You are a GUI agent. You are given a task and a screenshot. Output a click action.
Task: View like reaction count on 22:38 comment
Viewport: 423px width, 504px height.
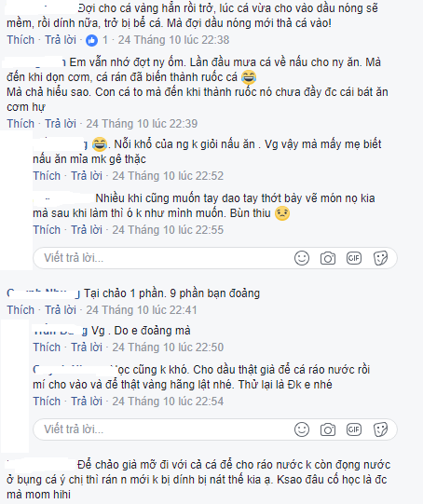tap(97, 40)
